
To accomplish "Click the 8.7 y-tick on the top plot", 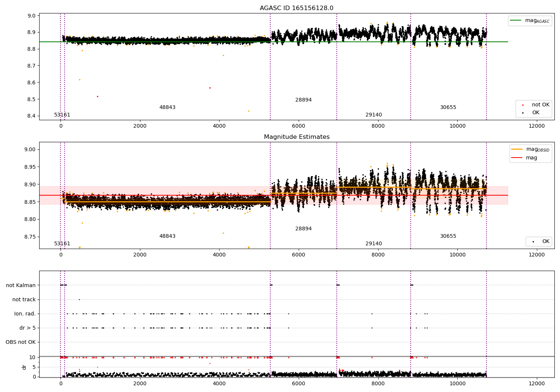I will pyautogui.click(x=32, y=66).
